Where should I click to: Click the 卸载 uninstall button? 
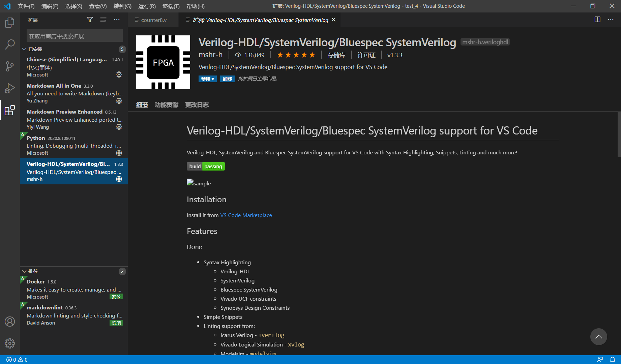point(227,79)
